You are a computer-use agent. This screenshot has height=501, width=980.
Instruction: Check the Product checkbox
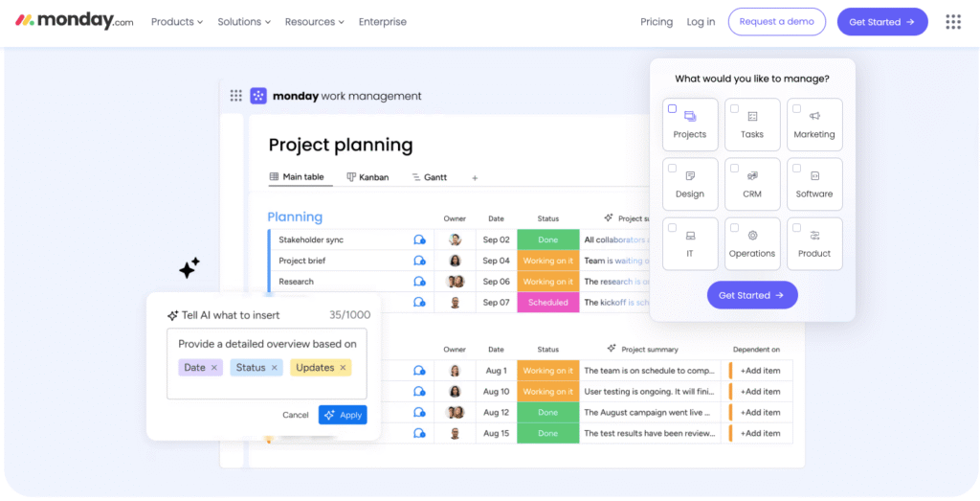pyautogui.click(x=796, y=228)
